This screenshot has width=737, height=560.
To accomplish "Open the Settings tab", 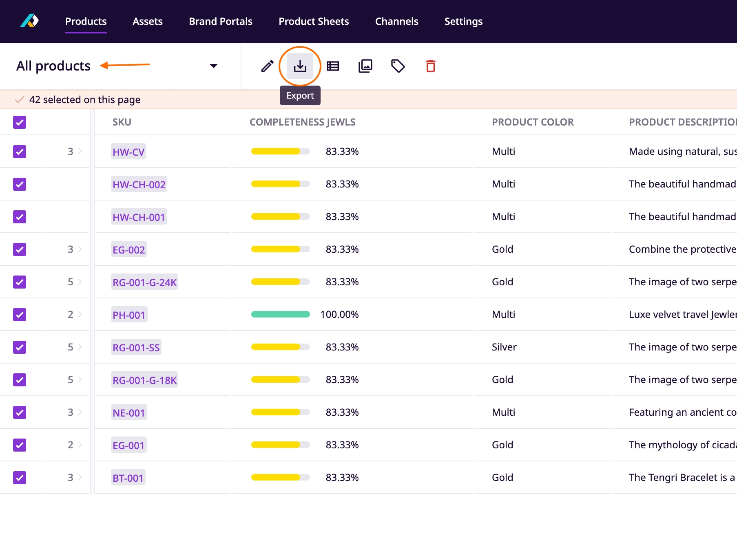I will 463,21.
